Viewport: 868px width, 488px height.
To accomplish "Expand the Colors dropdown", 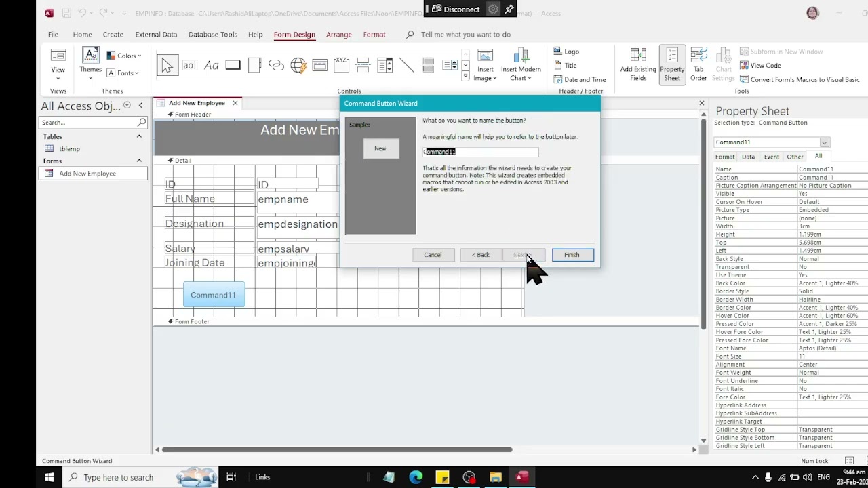I will (x=124, y=56).
